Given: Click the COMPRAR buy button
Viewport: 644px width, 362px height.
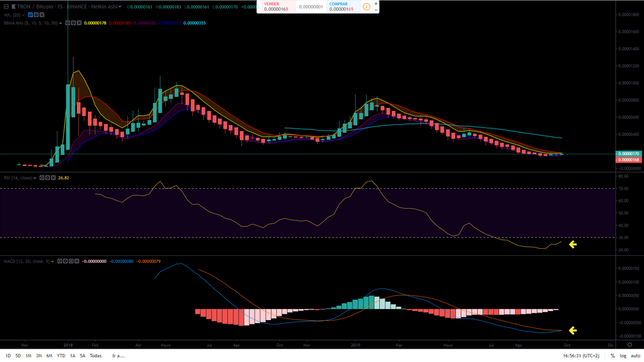Looking at the screenshot, I should click(343, 6).
